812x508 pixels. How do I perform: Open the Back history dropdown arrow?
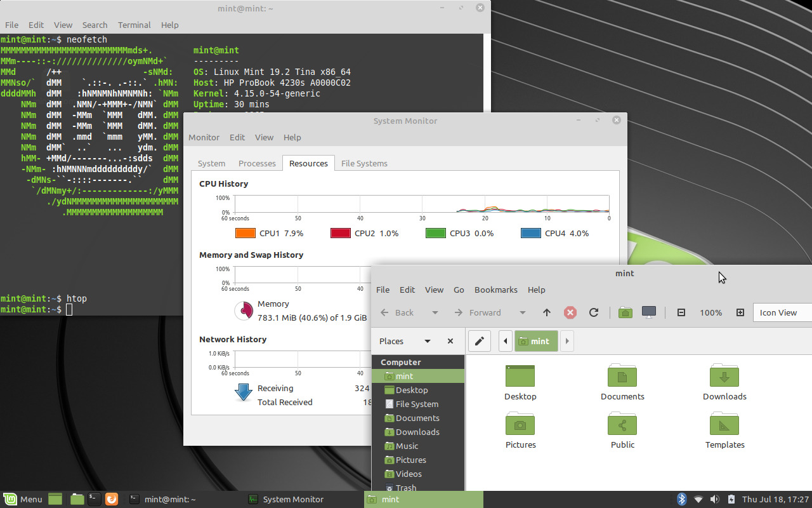pyautogui.click(x=435, y=312)
